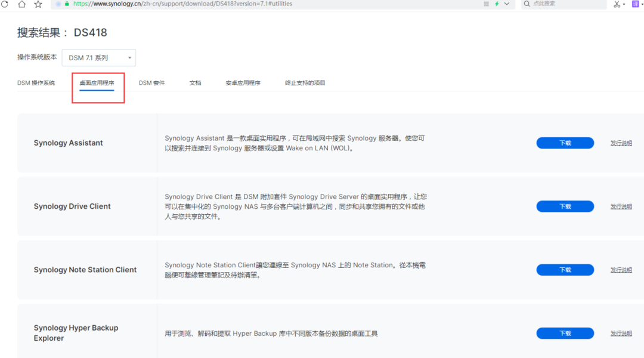Download Synology Assistant
This screenshot has height=358, width=644.
tap(565, 143)
